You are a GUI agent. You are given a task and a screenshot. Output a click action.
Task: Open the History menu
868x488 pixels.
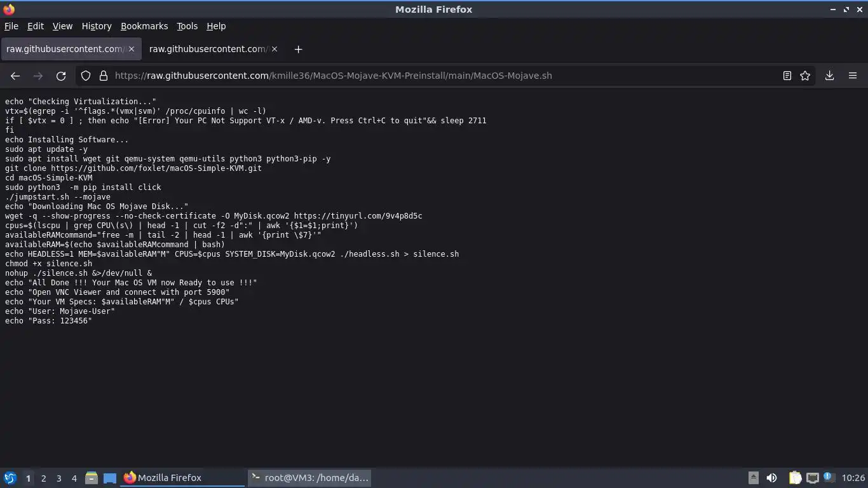coord(97,26)
